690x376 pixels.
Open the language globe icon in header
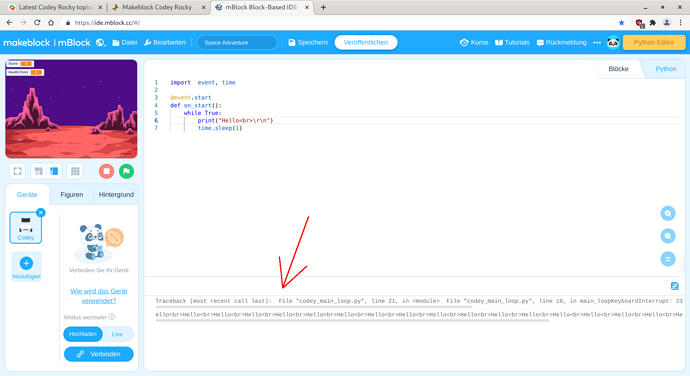[x=101, y=43]
